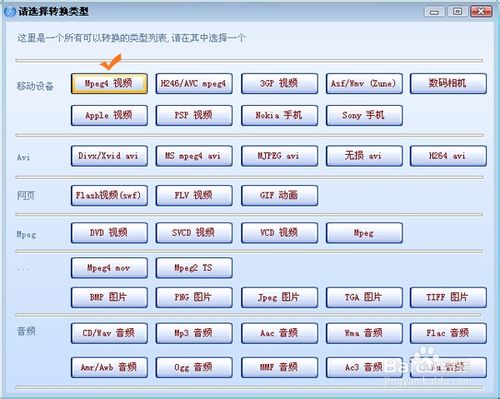Choose TGA 图片 format
The height and width of the screenshot is (399, 500).
click(x=364, y=297)
